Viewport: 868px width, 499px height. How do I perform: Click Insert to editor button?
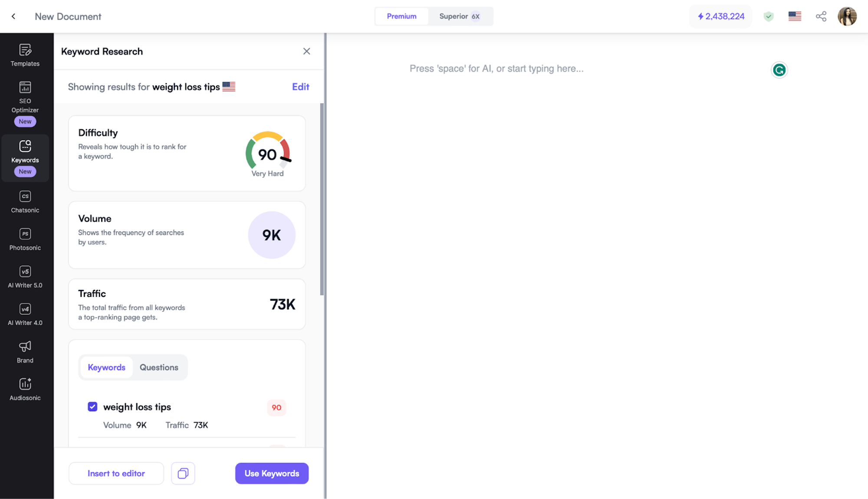point(116,473)
